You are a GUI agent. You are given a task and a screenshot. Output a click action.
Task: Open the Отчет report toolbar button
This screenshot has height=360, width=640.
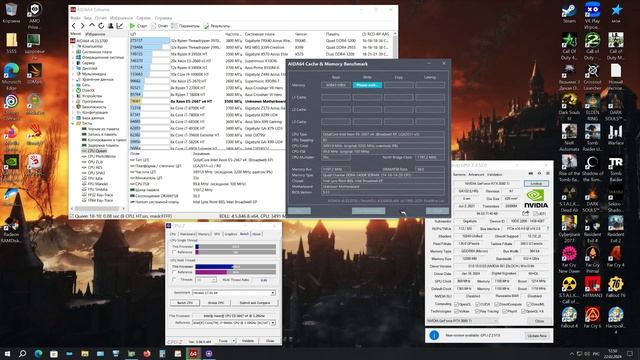160,26
